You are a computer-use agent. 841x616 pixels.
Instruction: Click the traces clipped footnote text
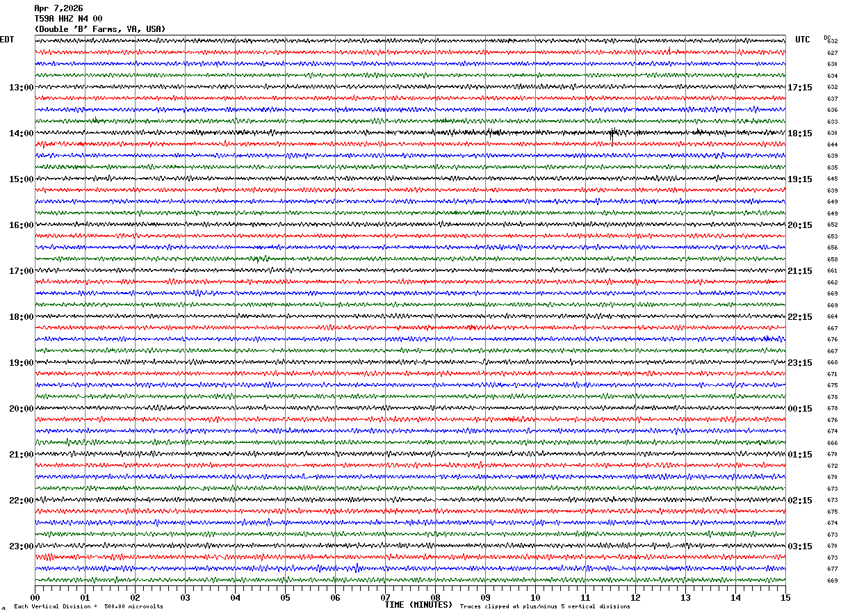pyautogui.click(x=545, y=606)
